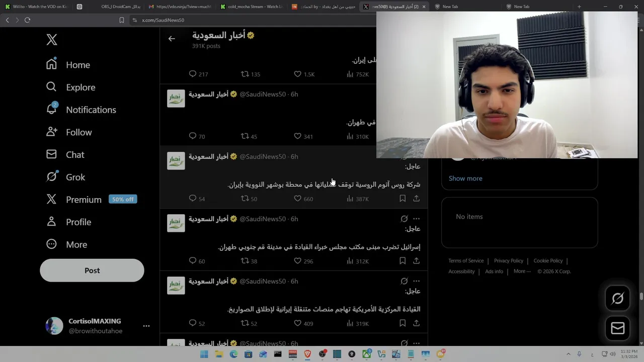Viewport: 644px width, 362px height.
Task: Open more options on the 409-likes post
Action: pyautogui.click(x=416, y=281)
